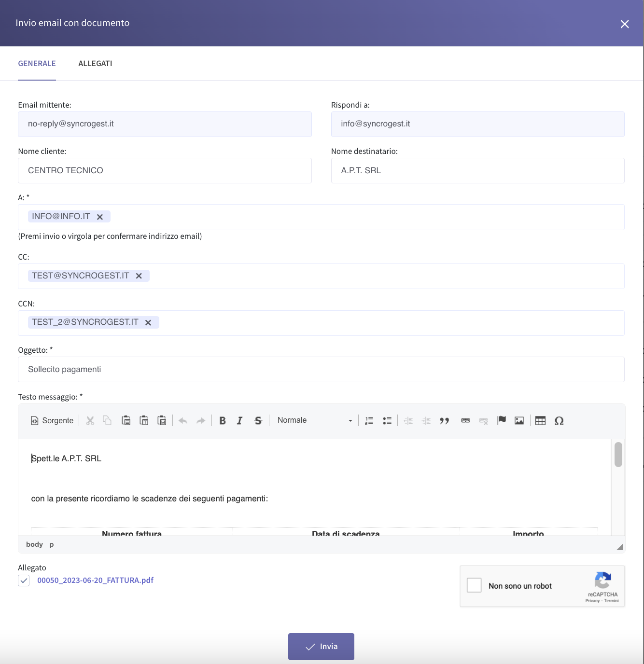Switch to the GENERALE tab
Screen dimensions: 644x664
tap(37, 63)
